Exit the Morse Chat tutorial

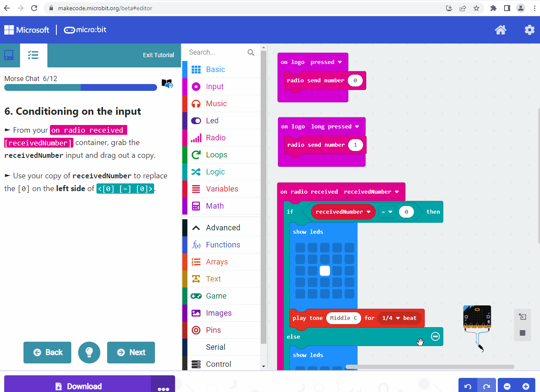click(x=158, y=55)
